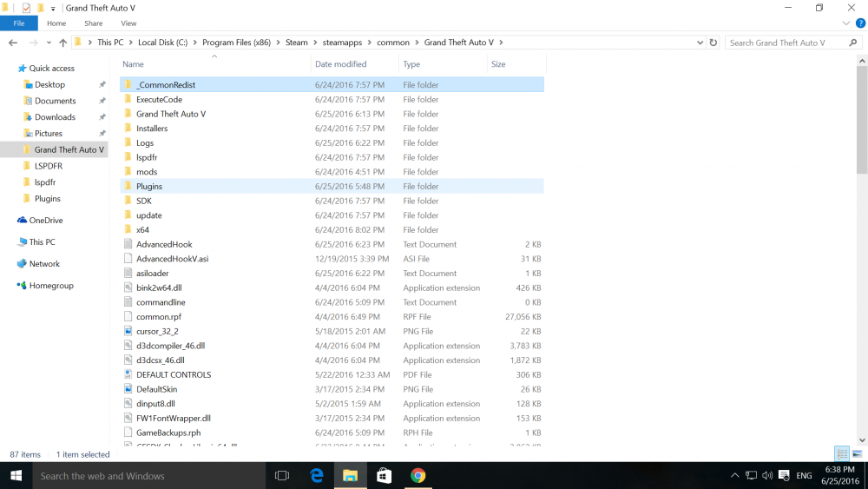Expand chevron after Steam in breadcrumb
868x489 pixels.
(x=315, y=43)
